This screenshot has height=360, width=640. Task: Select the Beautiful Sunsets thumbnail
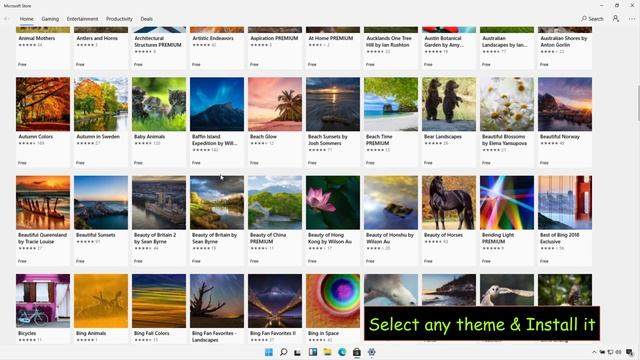click(x=101, y=202)
